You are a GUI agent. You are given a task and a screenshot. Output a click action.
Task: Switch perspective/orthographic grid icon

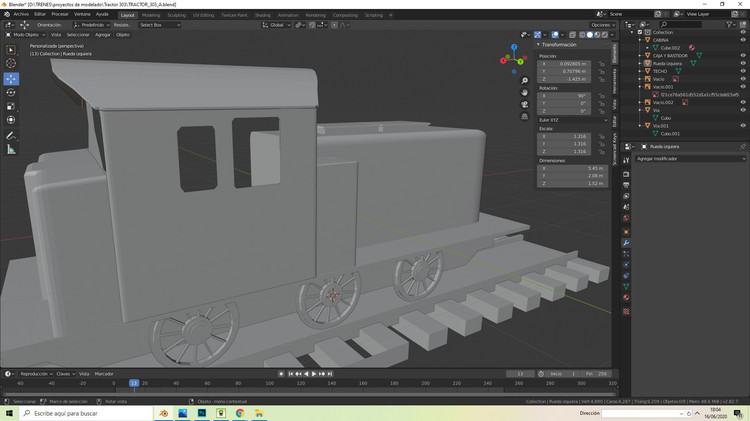point(525,116)
